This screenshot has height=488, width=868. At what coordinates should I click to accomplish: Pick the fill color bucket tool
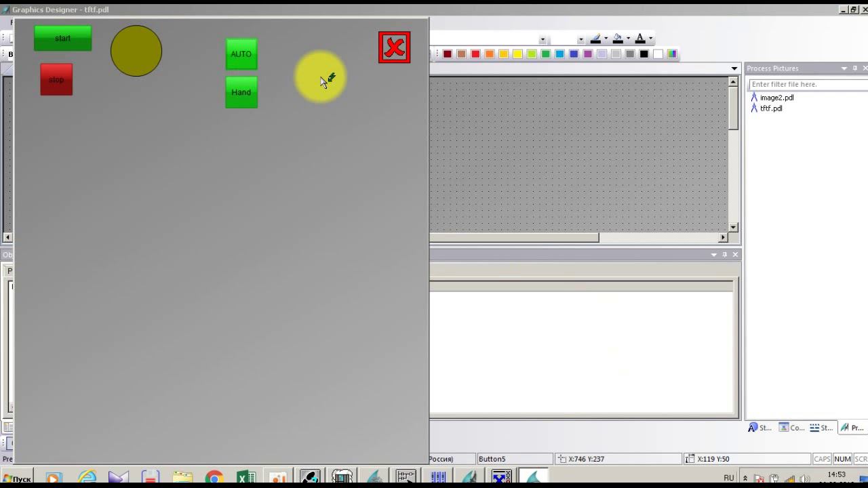(x=618, y=39)
